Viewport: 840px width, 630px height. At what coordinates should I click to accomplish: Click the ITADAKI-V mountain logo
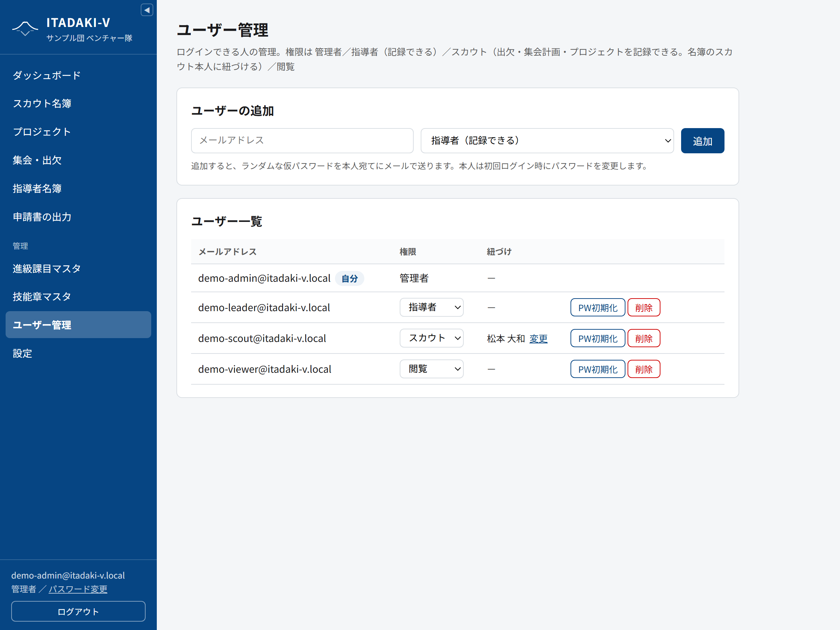25,28
